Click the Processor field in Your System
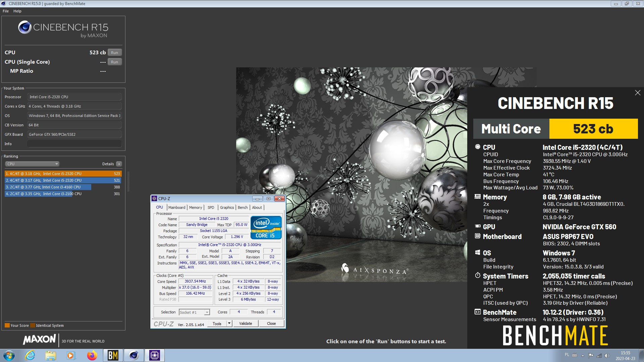644x362 pixels. (x=74, y=97)
